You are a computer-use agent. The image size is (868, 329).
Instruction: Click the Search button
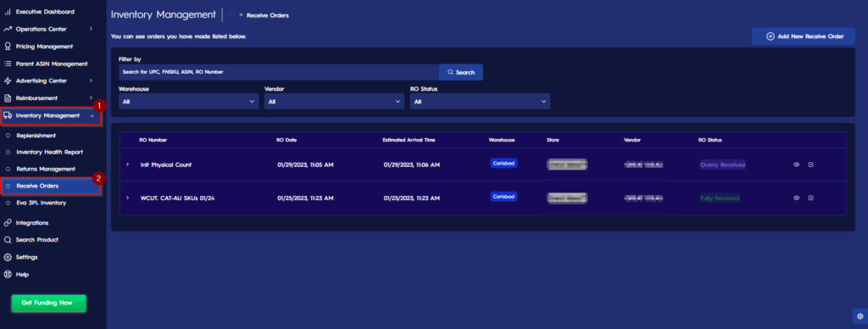point(461,72)
